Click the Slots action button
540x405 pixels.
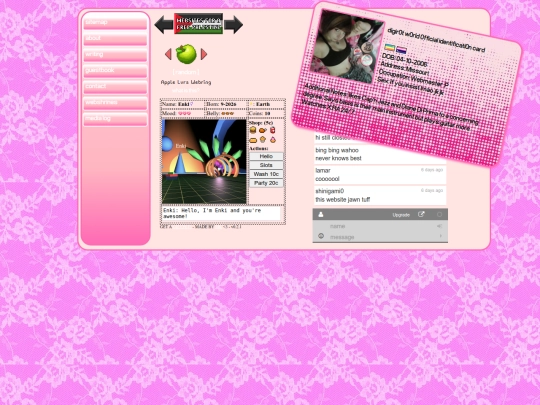coord(266,165)
